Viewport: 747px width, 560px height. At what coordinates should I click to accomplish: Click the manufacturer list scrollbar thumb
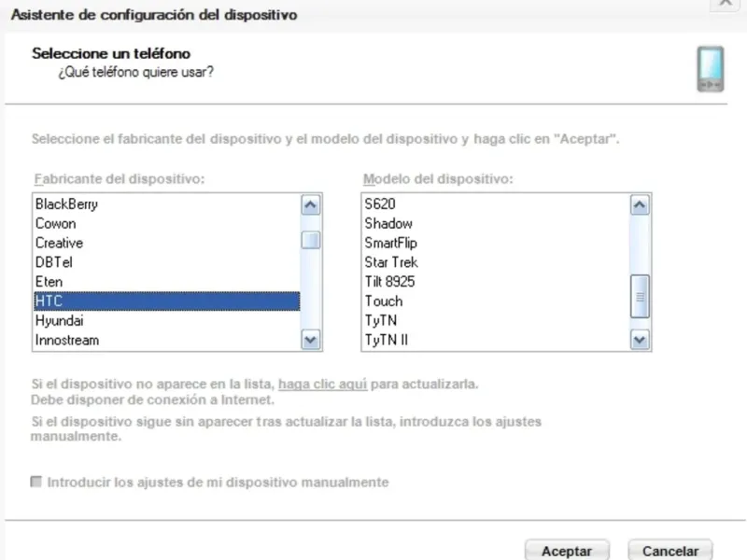[311, 241]
